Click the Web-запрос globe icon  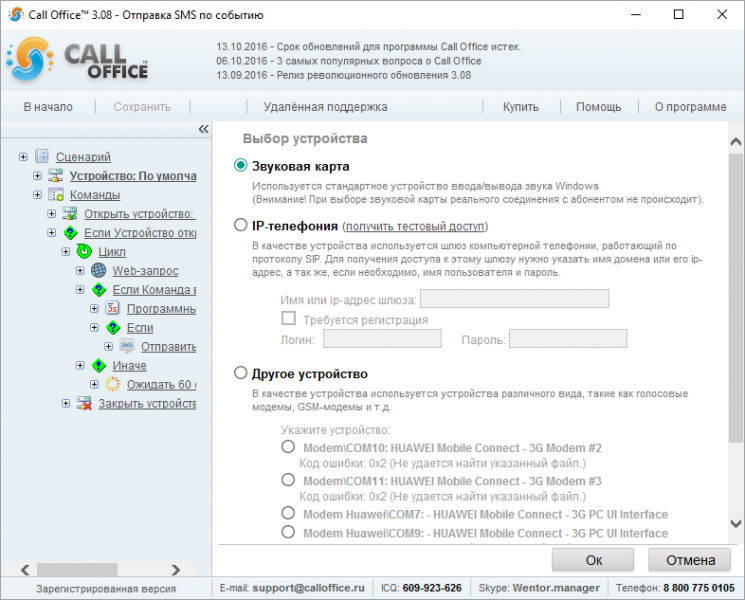98,270
